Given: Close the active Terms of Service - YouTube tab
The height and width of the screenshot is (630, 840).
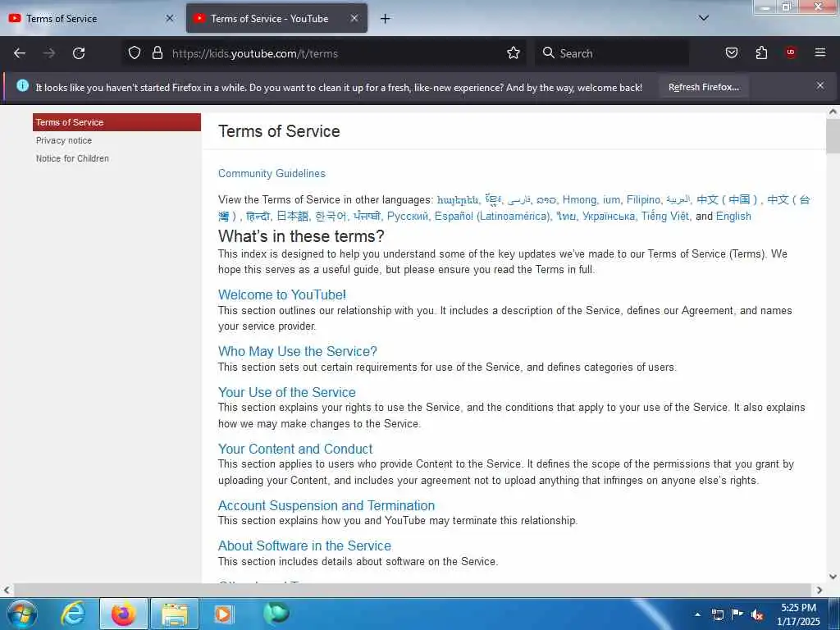Looking at the screenshot, I should pyautogui.click(x=354, y=18).
